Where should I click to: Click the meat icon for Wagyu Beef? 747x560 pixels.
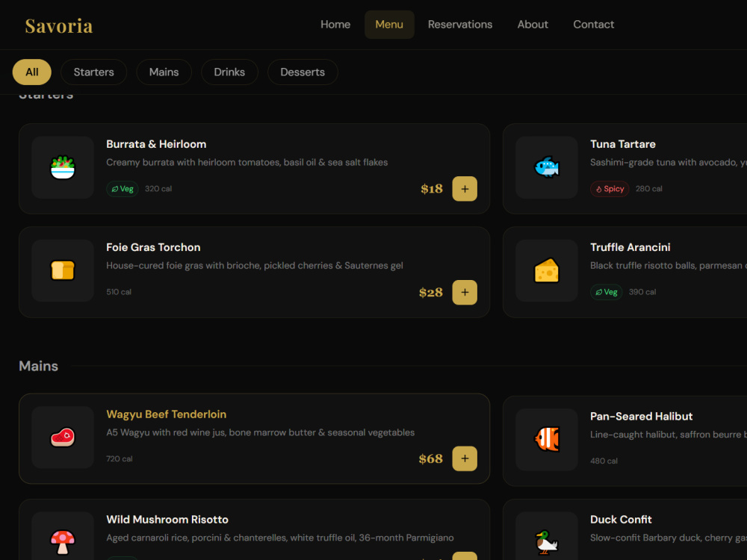click(63, 437)
